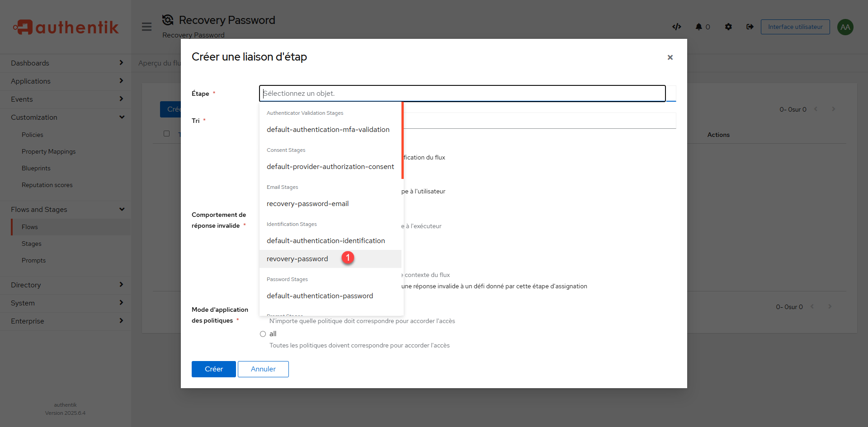Choose revovery-password from the dropdown
This screenshot has height=427, width=868.
coord(297,259)
